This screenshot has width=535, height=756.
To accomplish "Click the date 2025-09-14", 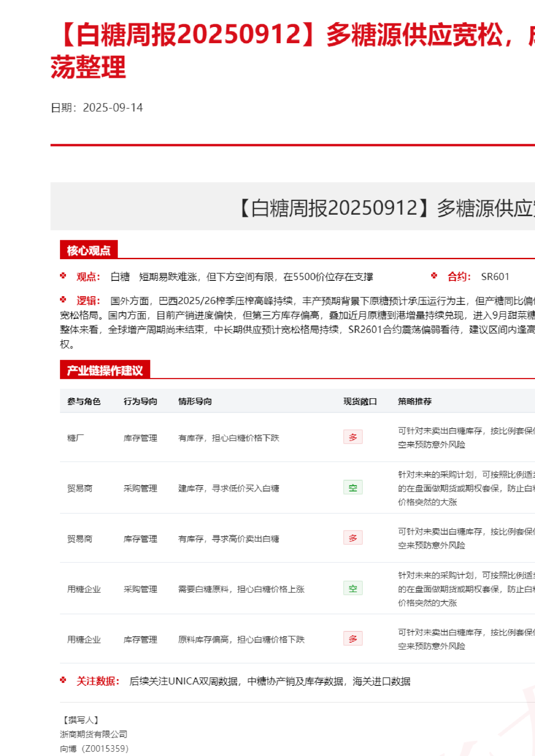I will (x=113, y=108).
